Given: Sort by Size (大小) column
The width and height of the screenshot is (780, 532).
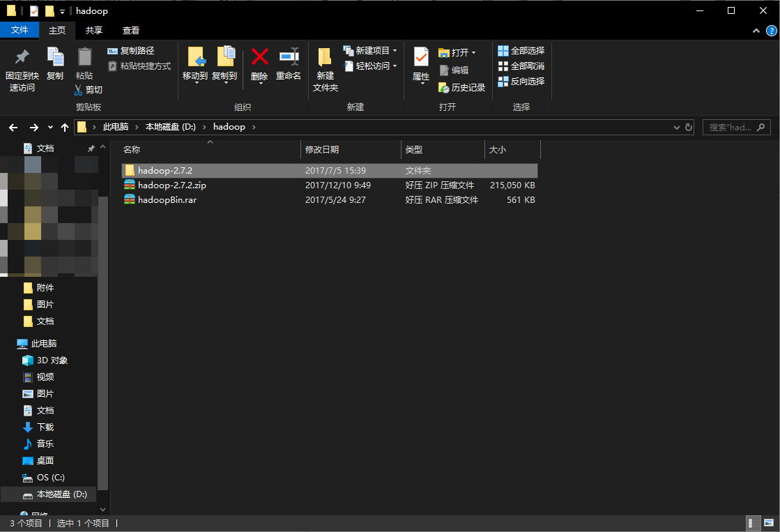Looking at the screenshot, I should click(x=512, y=149).
